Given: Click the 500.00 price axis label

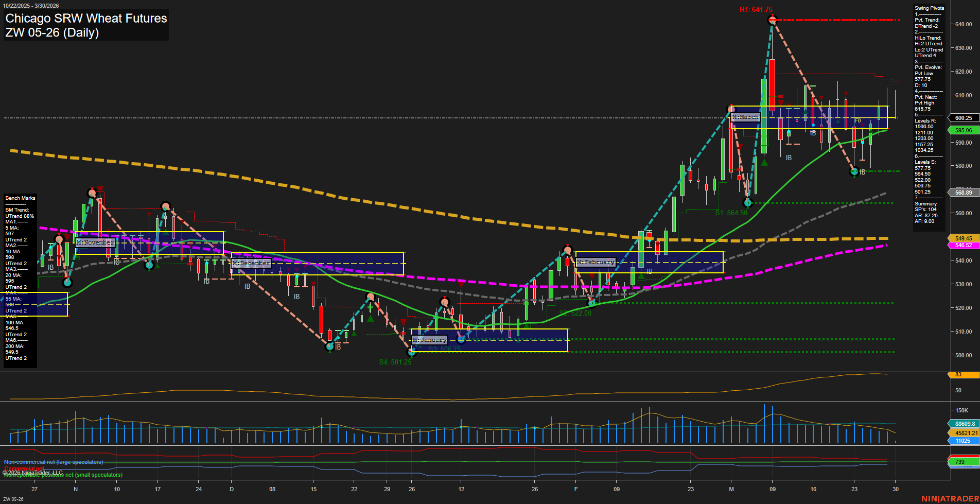Looking at the screenshot, I should (964, 355).
